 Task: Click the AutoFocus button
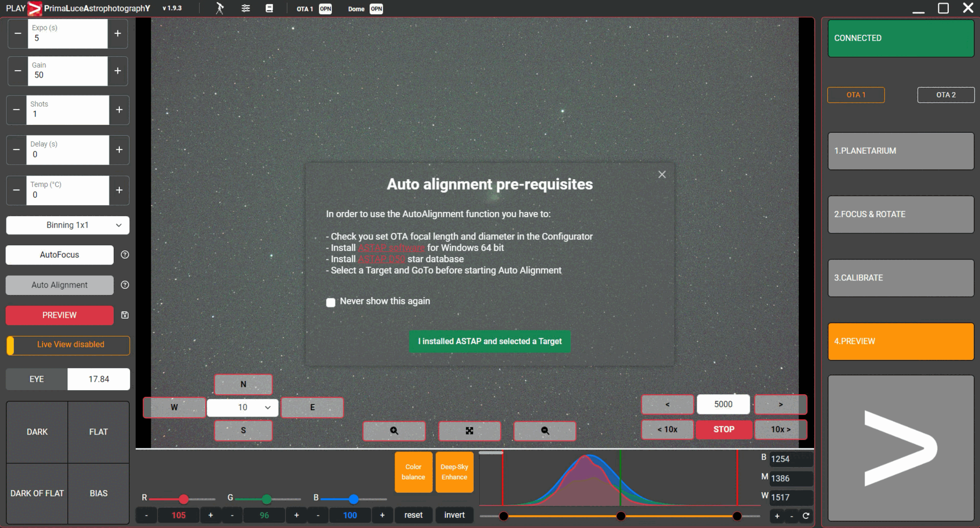tap(60, 255)
